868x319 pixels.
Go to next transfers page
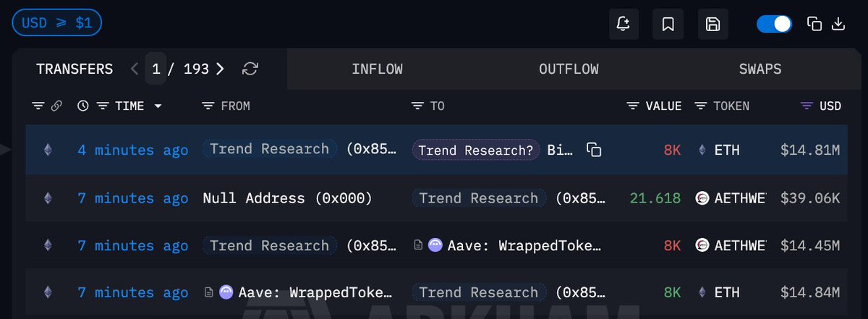point(220,69)
